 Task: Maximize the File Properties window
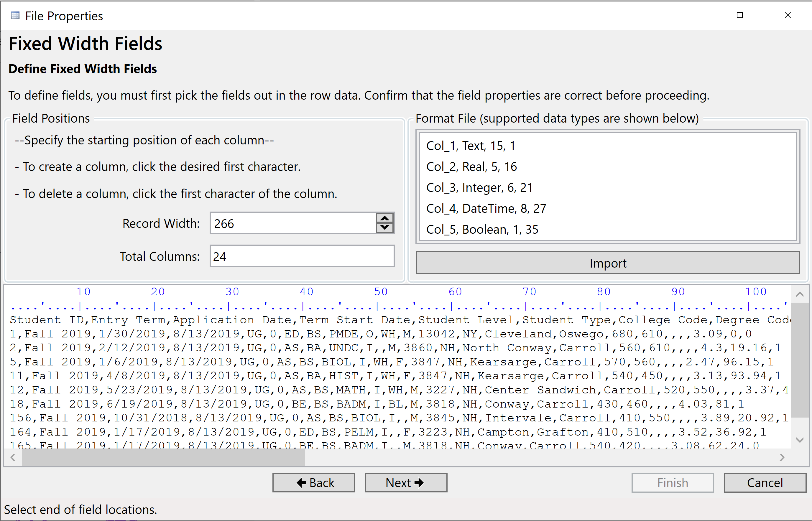(739, 15)
